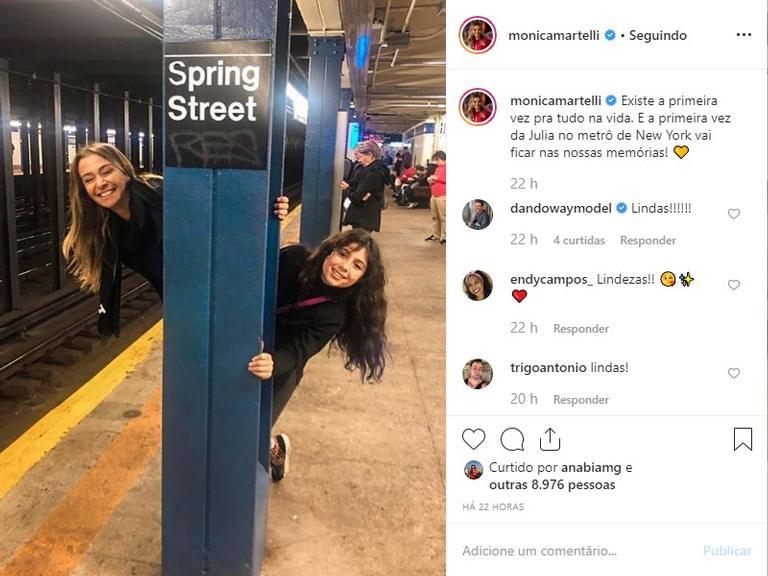Save post with bookmark icon
Screen dimensions: 768x576
pos(743,439)
